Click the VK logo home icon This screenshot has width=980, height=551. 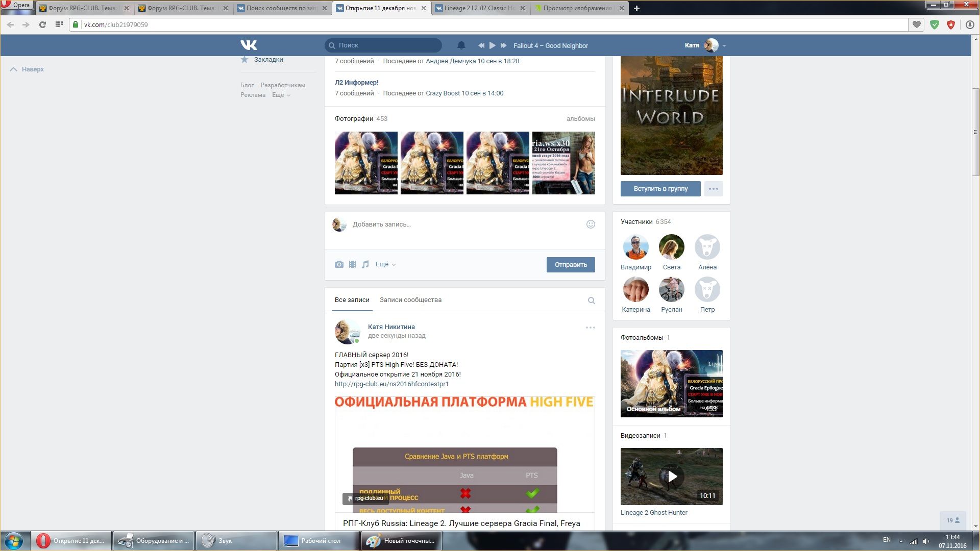pyautogui.click(x=249, y=45)
